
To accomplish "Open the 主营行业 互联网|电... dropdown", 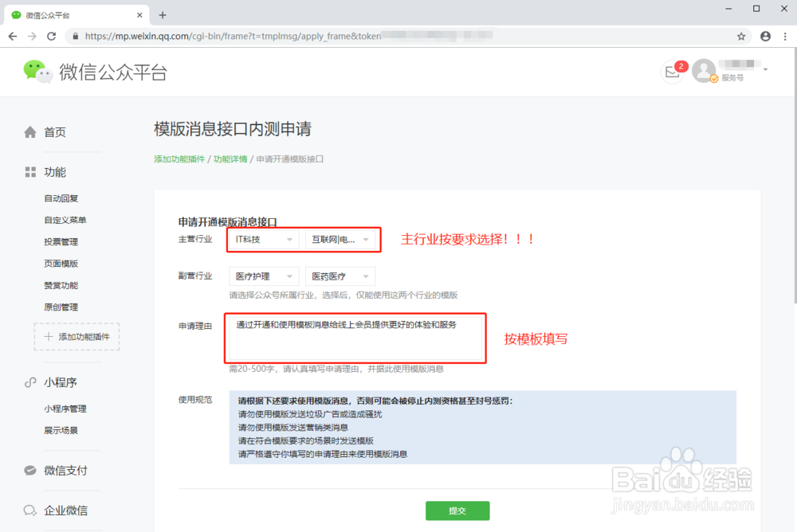I will click(340, 240).
